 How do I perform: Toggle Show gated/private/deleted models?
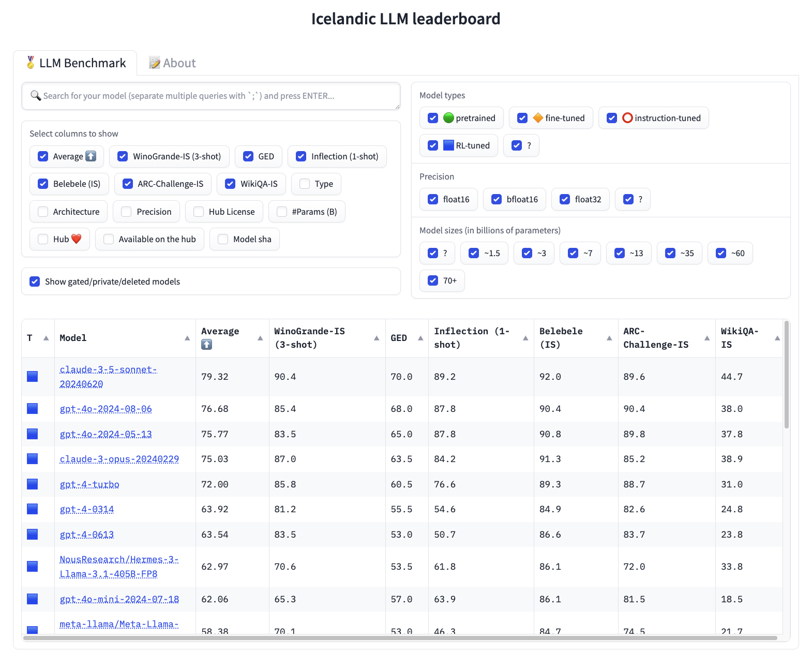pos(35,281)
